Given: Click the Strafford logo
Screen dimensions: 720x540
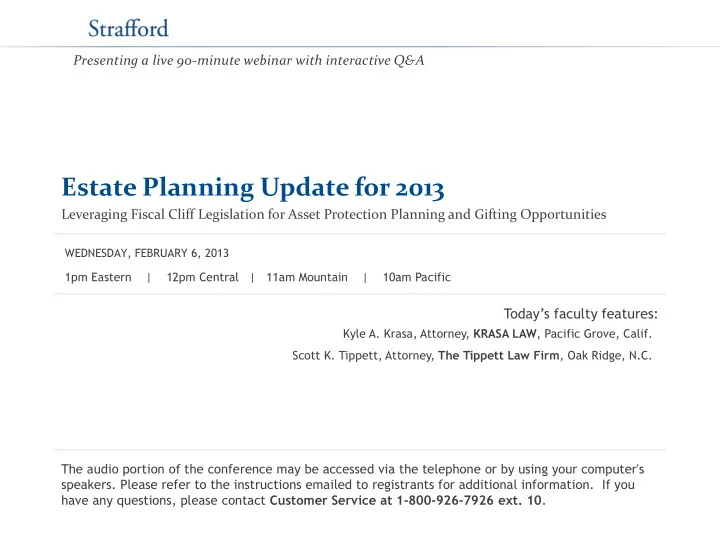Looking at the screenshot, I should 128,28.
